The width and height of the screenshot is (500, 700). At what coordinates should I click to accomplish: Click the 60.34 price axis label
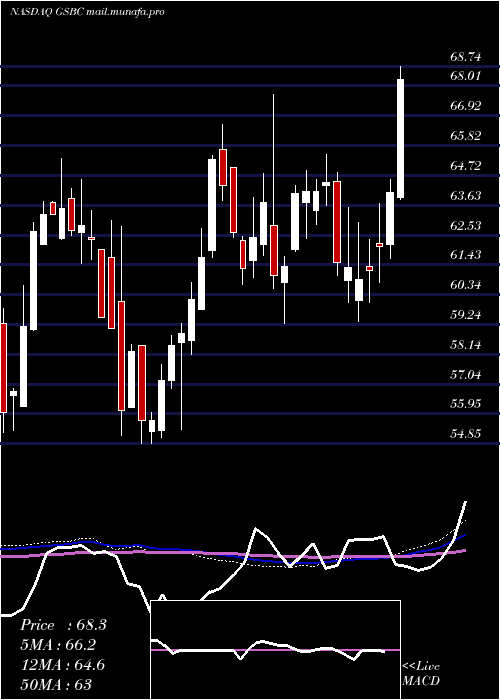pyautogui.click(x=466, y=285)
